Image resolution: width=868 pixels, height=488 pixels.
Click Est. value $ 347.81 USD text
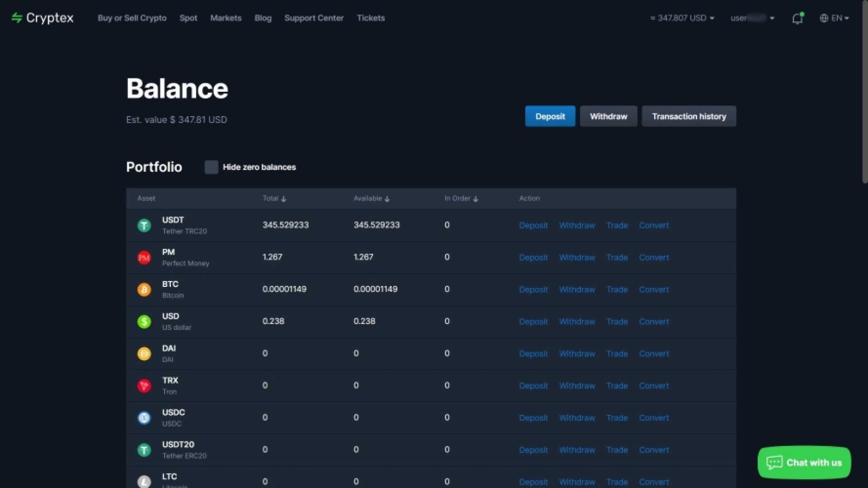(x=176, y=120)
